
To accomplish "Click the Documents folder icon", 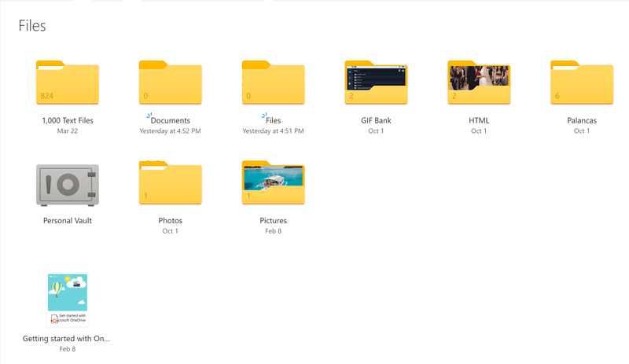I will [170, 83].
